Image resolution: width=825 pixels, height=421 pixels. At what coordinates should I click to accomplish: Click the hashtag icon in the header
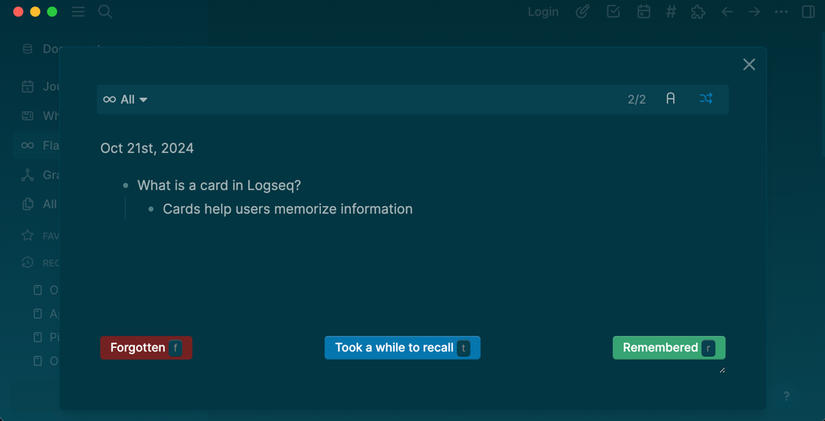click(x=671, y=12)
